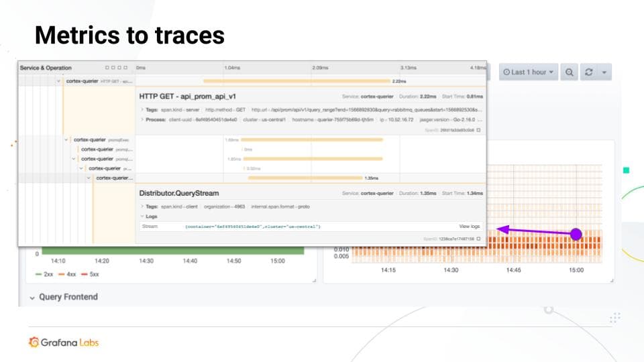This screenshot has width=644, height=362.
Task: Click 15:00 label on heatmap axis
Action: tap(576, 270)
